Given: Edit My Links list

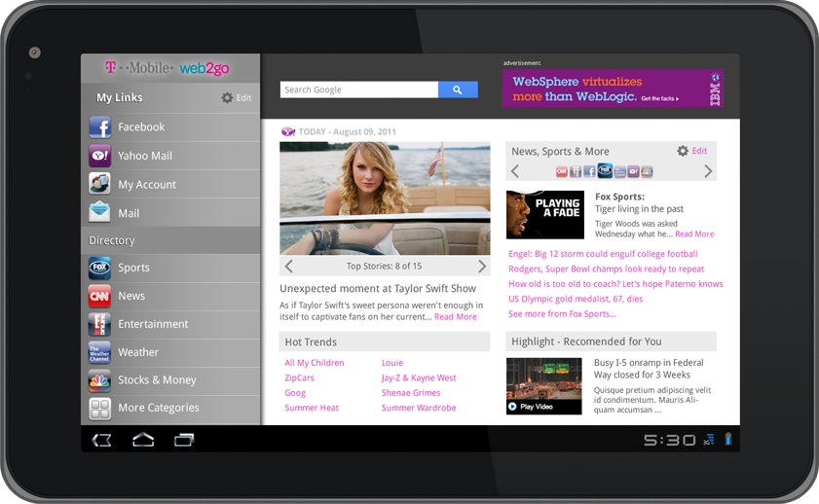Looking at the screenshot, I should coord(243,97).
